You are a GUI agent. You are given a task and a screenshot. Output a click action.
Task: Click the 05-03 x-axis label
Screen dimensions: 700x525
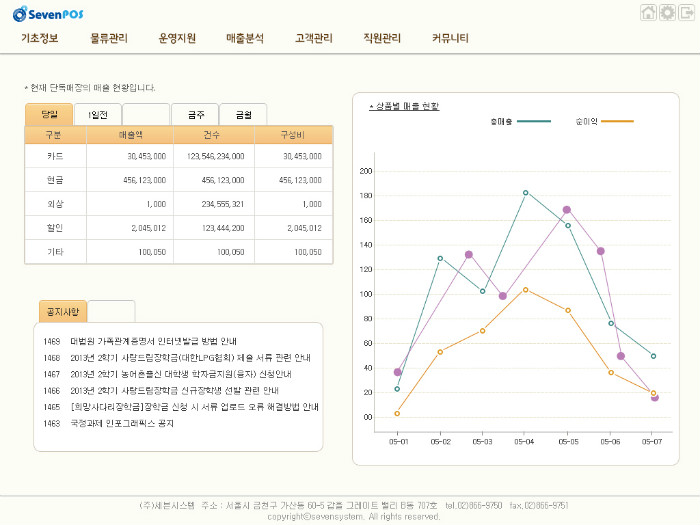point(482,442)
